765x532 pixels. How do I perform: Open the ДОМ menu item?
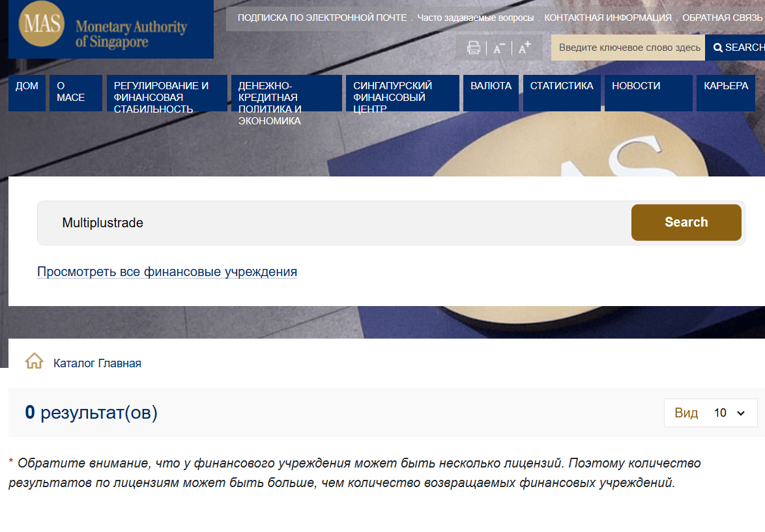(27, 85)
